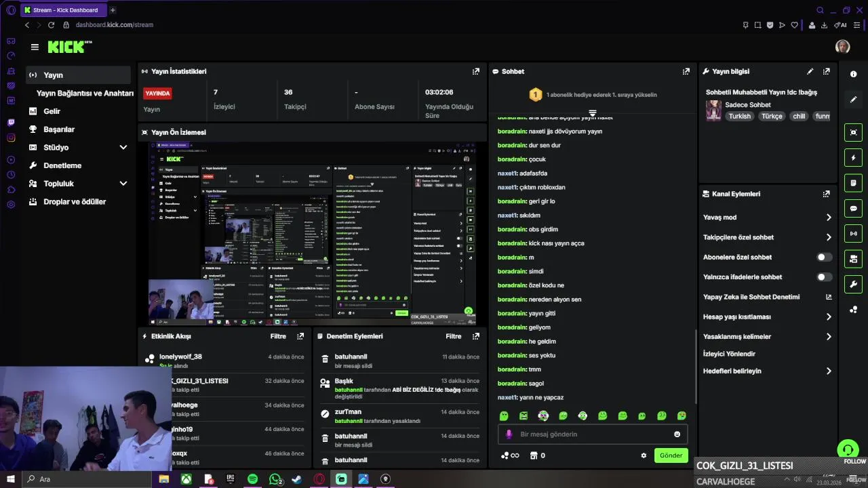Open a new browser tab
The width and height of the screenshot is (868, 488).
(x=113, y=10)
